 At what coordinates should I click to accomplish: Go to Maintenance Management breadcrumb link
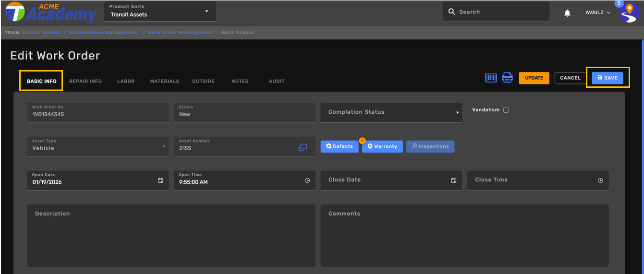(x=104, y=33)
